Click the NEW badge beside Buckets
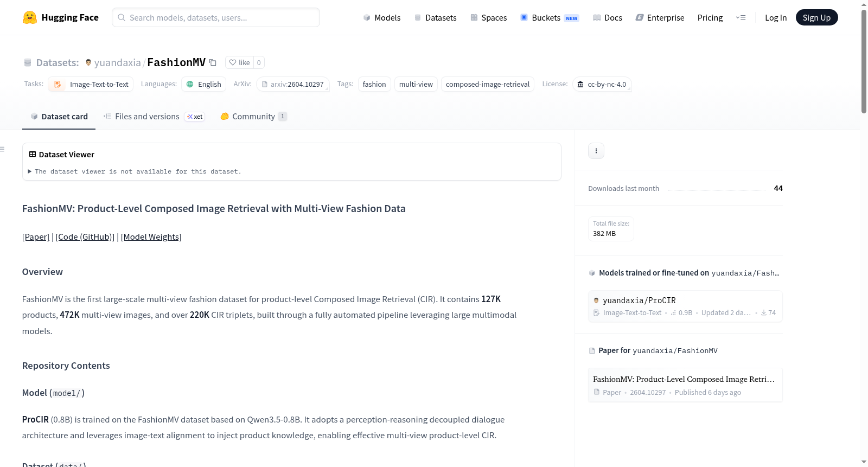This screenshot has height=467, width=868. point(572,18)
